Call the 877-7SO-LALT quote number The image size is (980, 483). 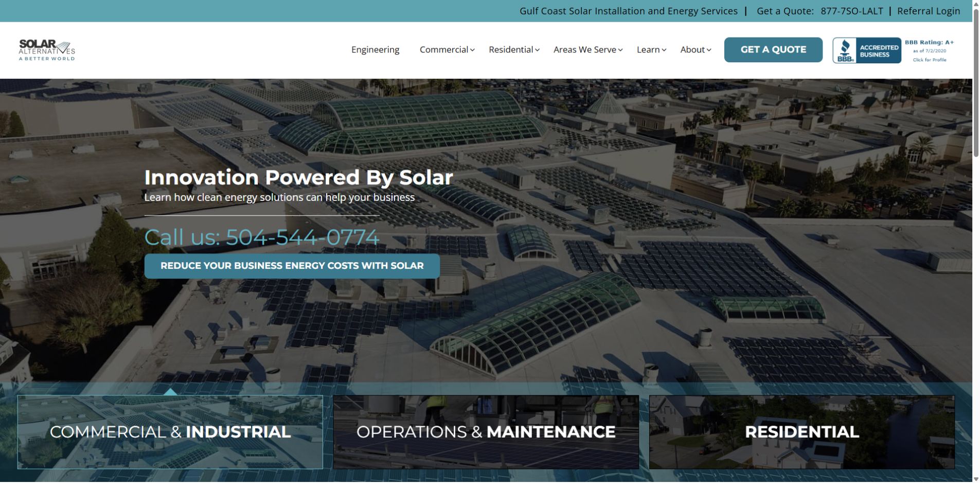pos(852,11)
